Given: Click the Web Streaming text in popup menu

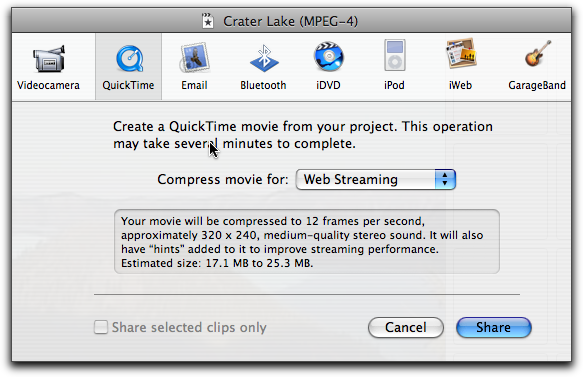Looking at the screenshot, I should pos(351,180).
